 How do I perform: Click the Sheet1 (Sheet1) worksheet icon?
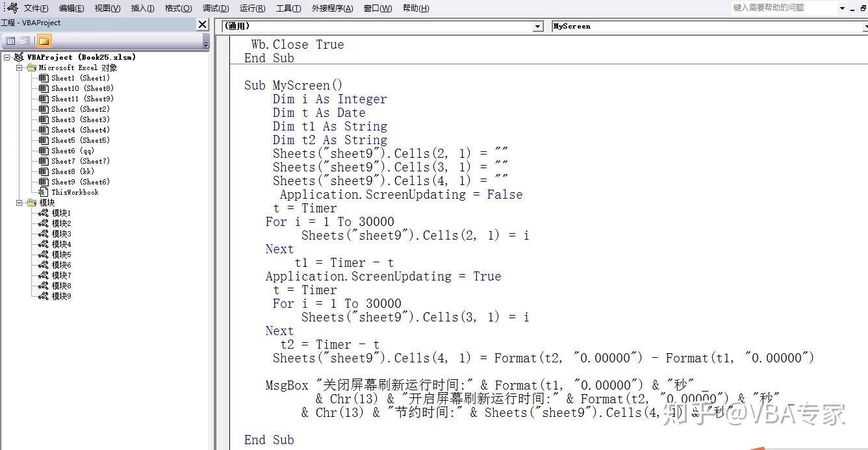(44, 78)
